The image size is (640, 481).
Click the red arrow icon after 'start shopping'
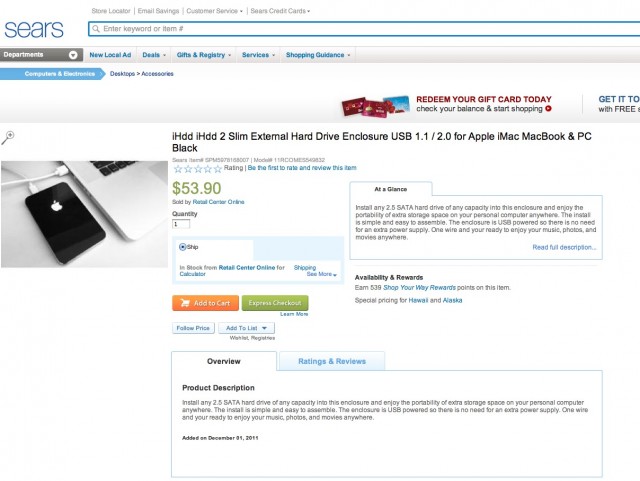[x=548, y=108]
